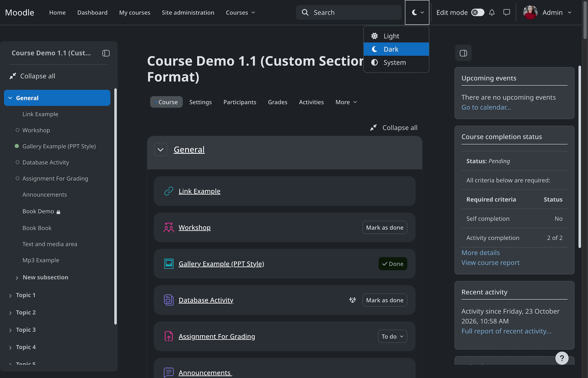Open the Settings tab
The image size is (588, 378).
(201, 102)
